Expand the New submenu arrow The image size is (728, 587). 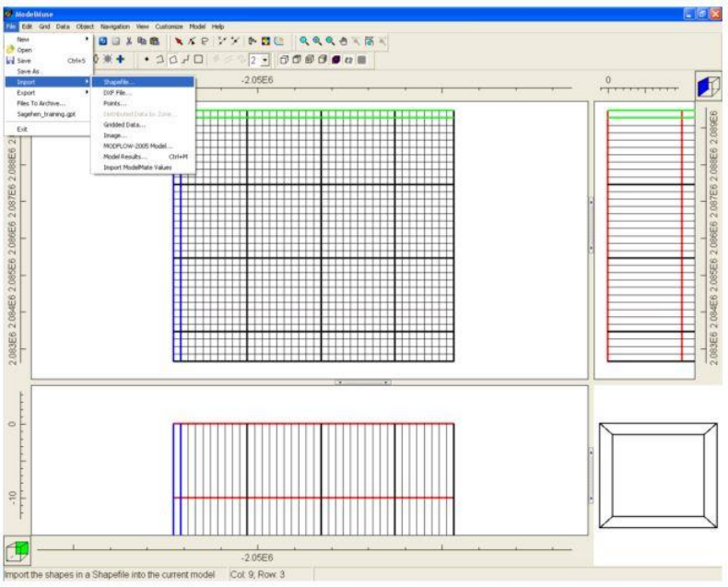tap(87, 39)
